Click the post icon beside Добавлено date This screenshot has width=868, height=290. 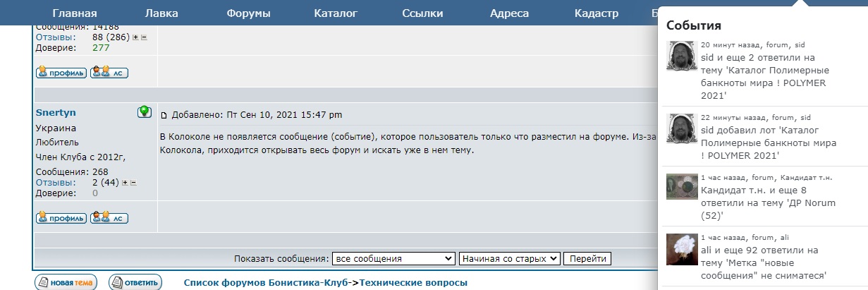click(x=164, y=115)
